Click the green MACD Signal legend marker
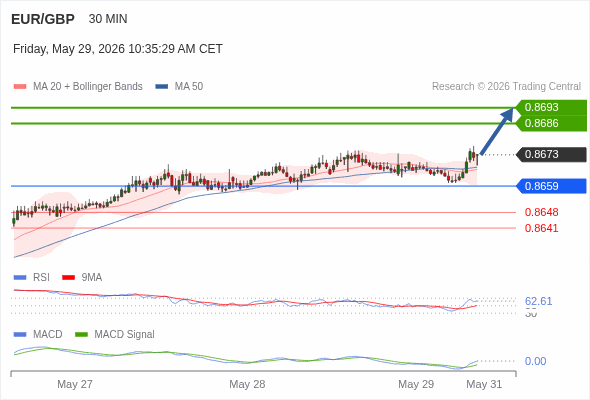Viewport: 590px width, 400px height. tap(81, 335)
